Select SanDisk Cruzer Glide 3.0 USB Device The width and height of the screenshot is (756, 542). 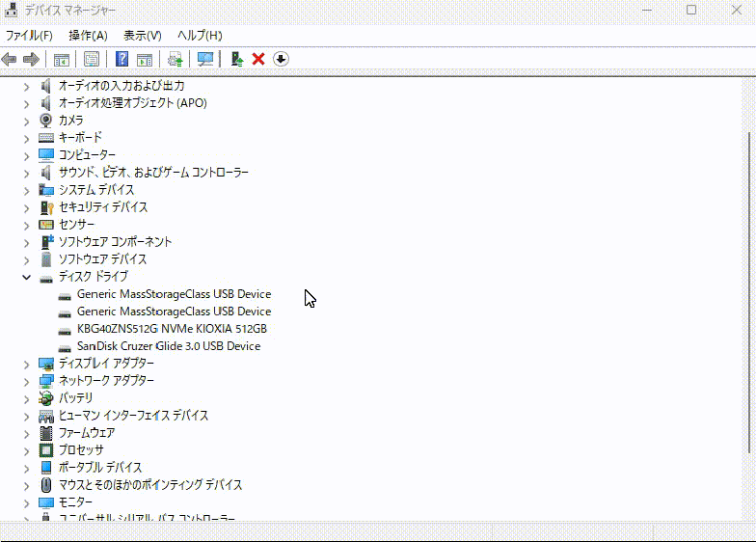pyautogui.click(x=169, y=346)
